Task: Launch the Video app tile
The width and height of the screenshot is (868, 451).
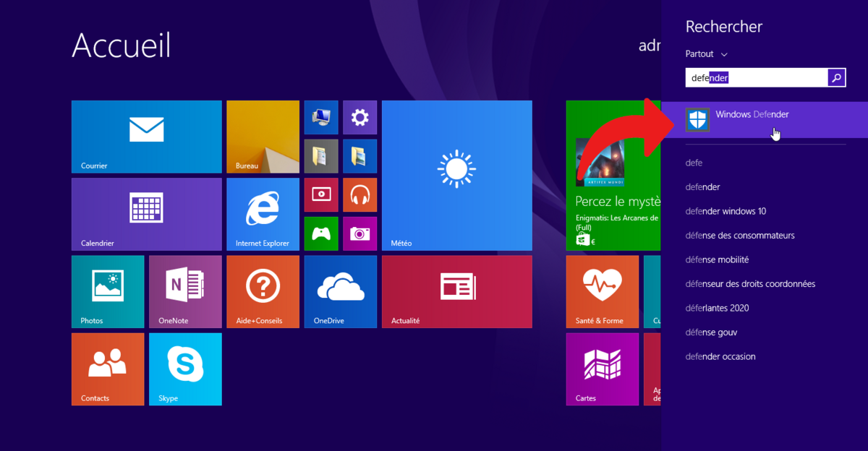Action: pyautogui.click(x=321, y=194)
